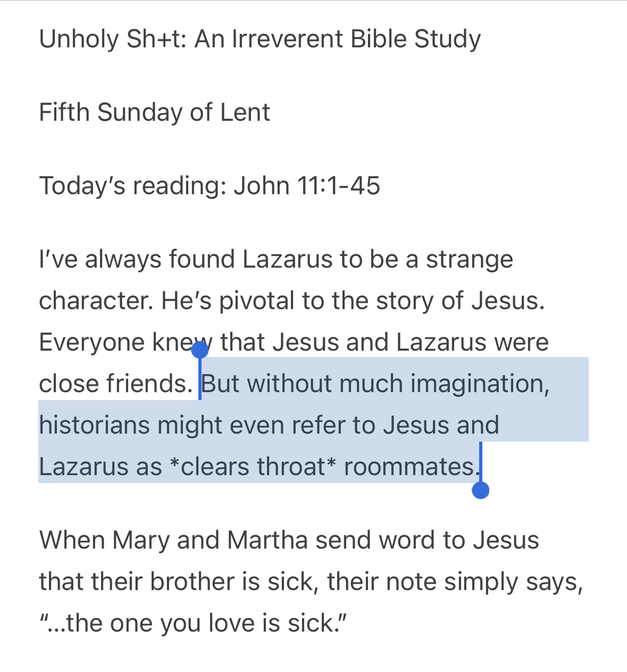Click the word "pivotal"
The image size is (627, 672).
257,301
